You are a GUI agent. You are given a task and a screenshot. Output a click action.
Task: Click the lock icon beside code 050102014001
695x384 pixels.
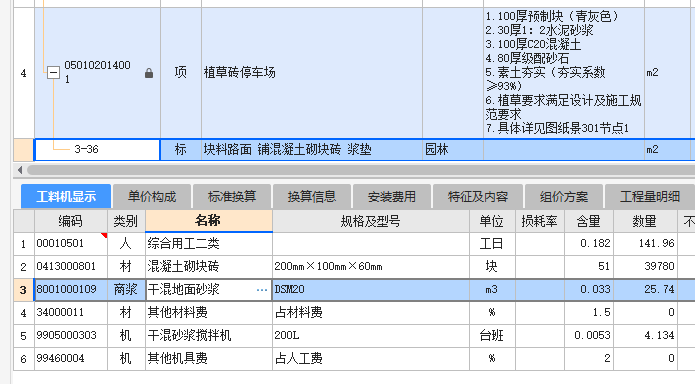(x=149, y=73)
